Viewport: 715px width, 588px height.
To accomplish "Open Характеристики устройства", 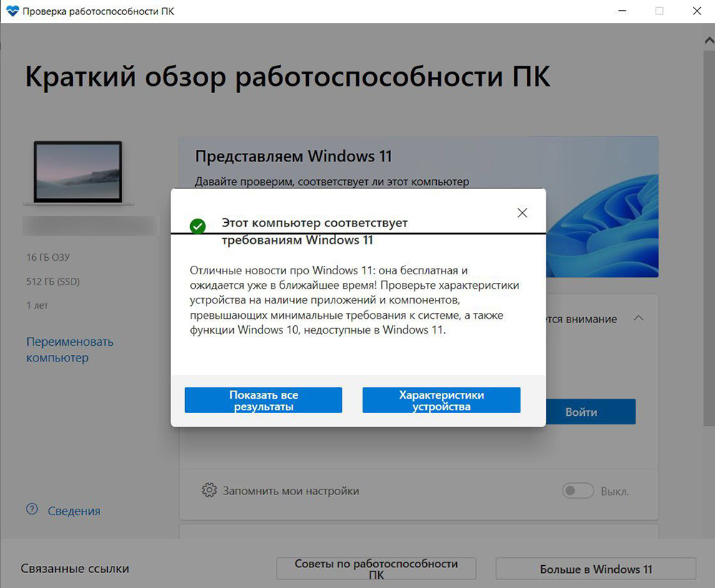I will (441, 400).
